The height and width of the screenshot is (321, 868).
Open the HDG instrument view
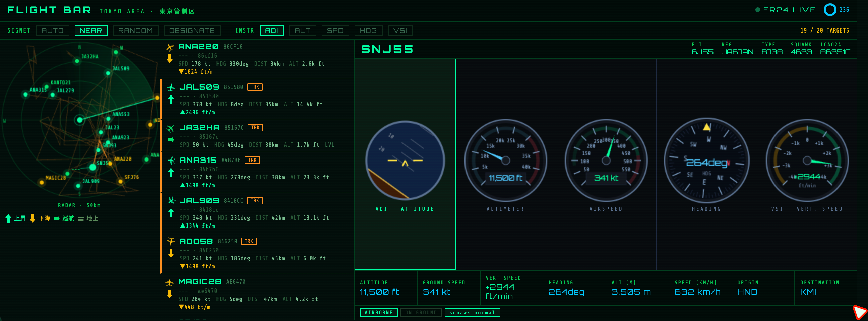click(368, 30)
